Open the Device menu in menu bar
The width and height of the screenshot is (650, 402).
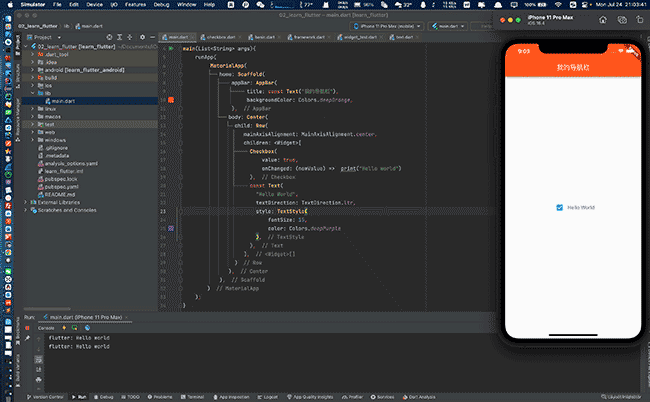(95, 5)
